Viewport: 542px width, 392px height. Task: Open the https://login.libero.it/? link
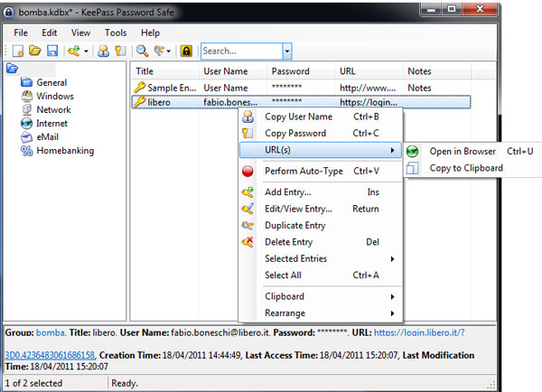pyautogui.click(x=419, y=332)
